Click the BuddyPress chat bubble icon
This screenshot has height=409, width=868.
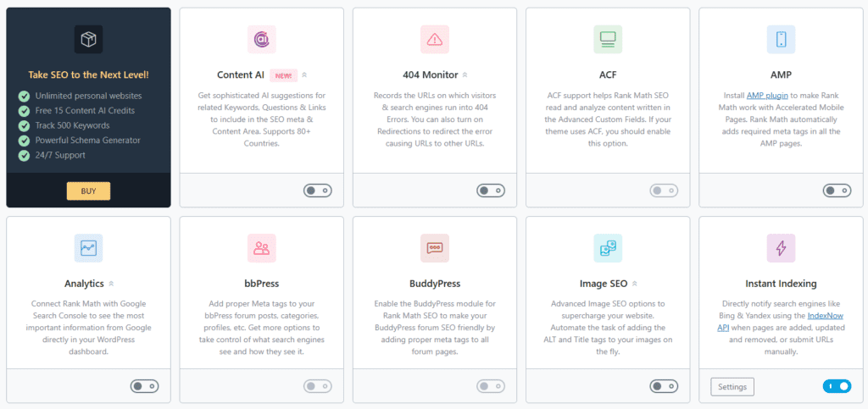(x=435, y=248)
